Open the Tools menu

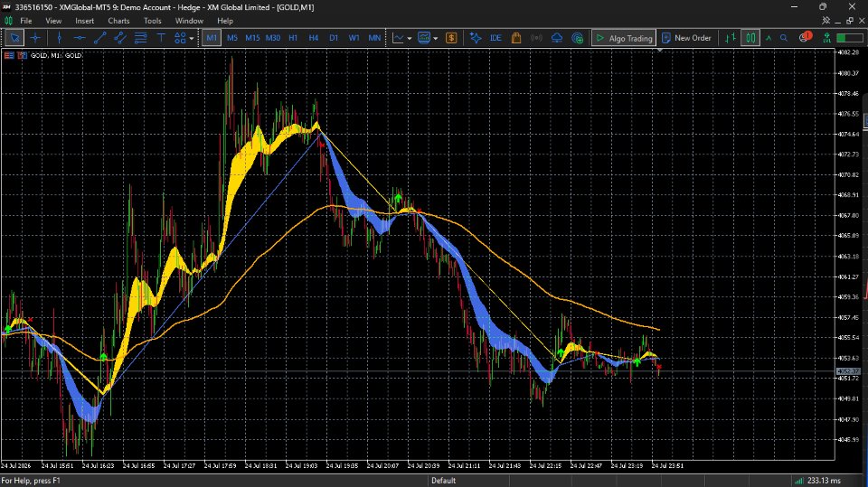(152, 21)
